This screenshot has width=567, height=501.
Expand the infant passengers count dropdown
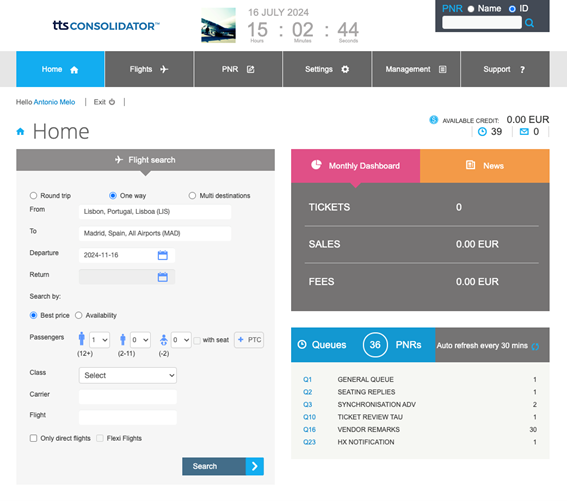[x=181, y=340]
